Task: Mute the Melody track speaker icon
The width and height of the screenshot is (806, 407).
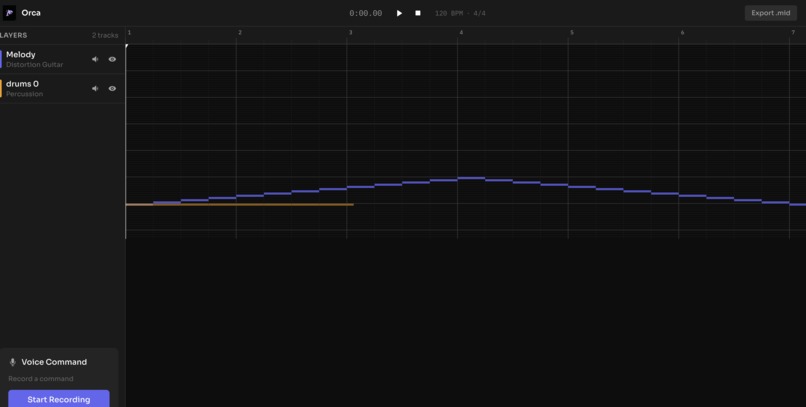Action: click(95, 59)
